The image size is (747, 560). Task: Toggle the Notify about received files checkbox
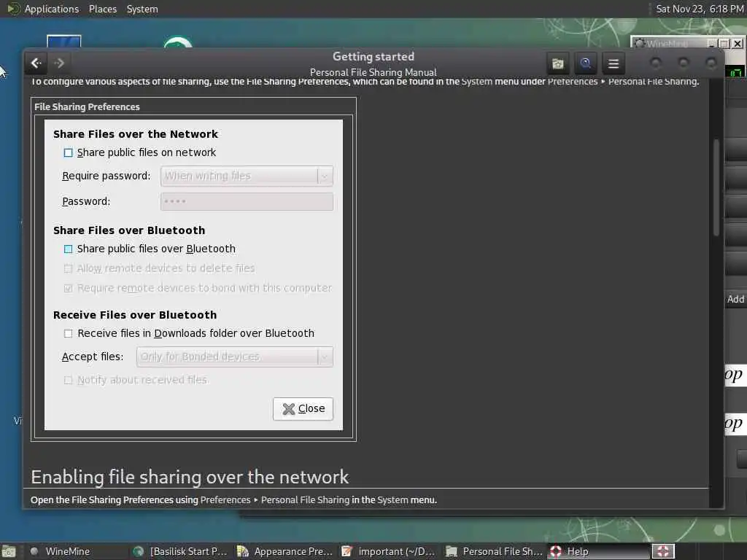(x=68, y=380)
